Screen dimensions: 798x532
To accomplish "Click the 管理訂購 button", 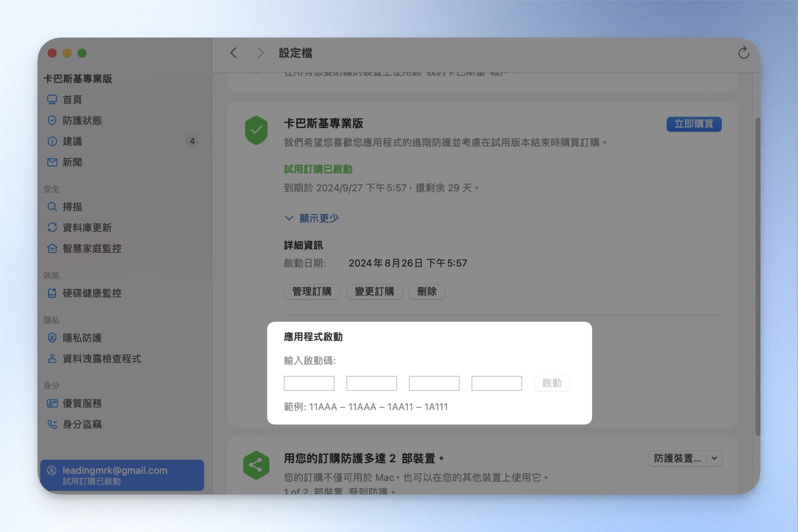I will 312,291.
